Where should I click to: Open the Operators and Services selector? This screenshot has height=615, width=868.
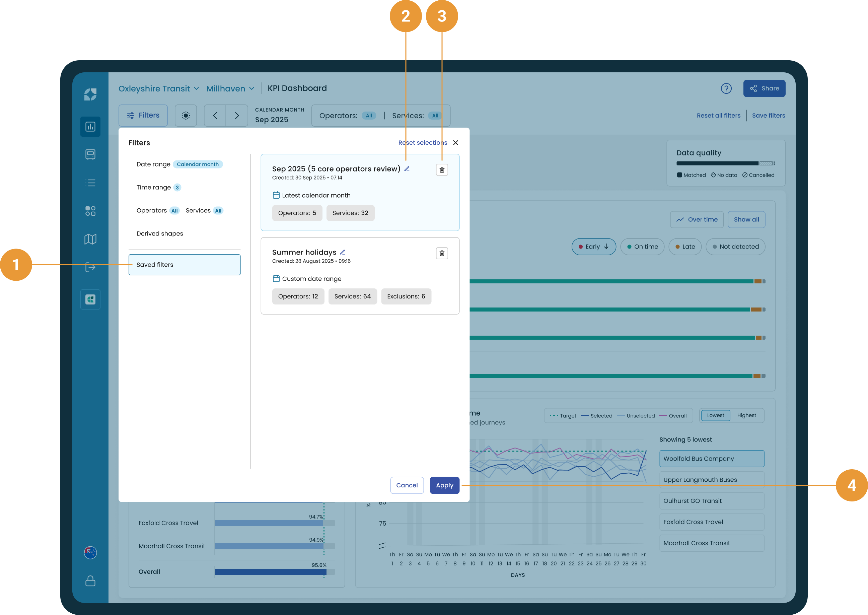tap(380, 116)
